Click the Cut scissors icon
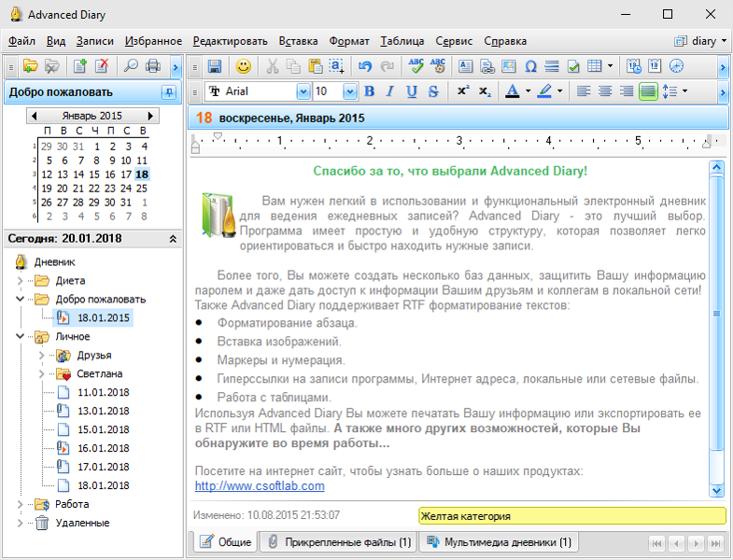 (x=273, y=66)
